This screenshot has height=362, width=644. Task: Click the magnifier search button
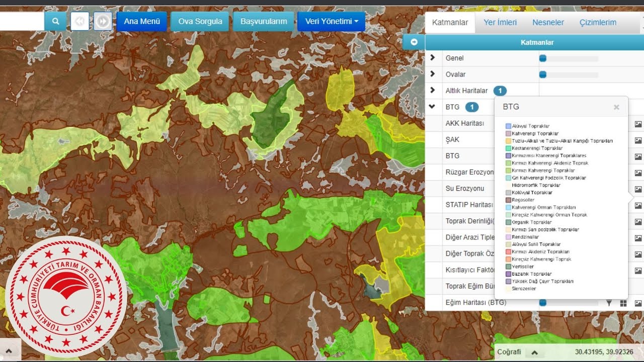(55, 21)
